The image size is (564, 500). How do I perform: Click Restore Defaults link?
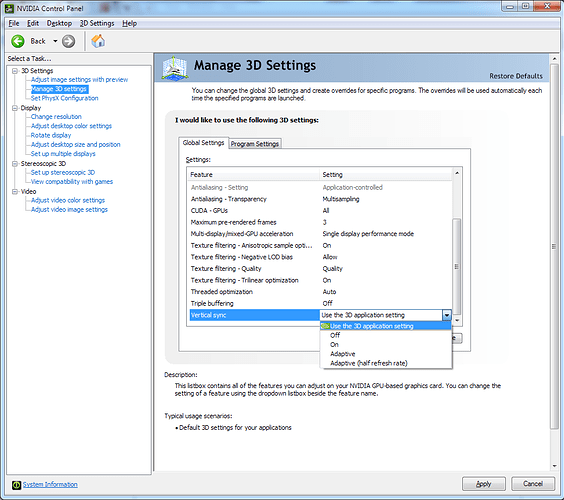[516, 76]
